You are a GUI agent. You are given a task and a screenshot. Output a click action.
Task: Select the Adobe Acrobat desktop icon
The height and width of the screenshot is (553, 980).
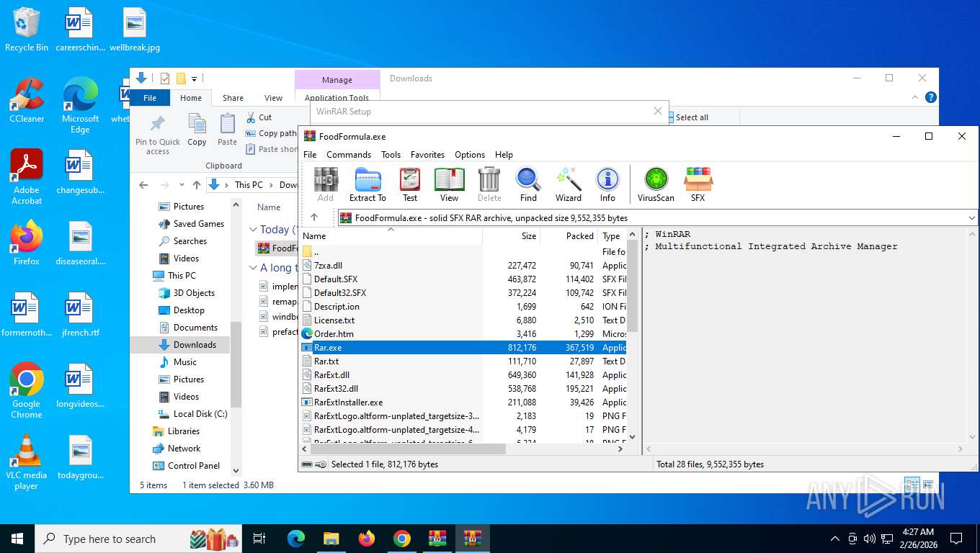(x=27, y=177)
